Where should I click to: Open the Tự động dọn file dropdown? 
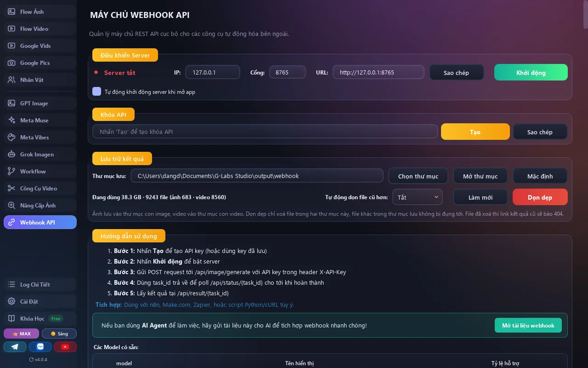(418, 197)
